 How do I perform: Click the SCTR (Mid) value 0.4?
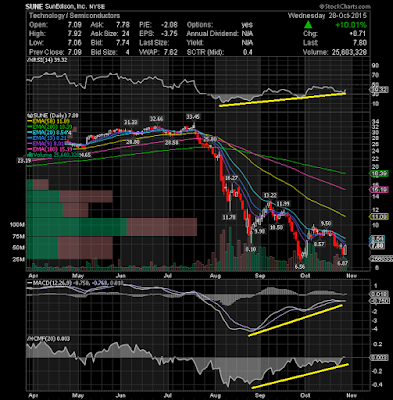(248, 52)
